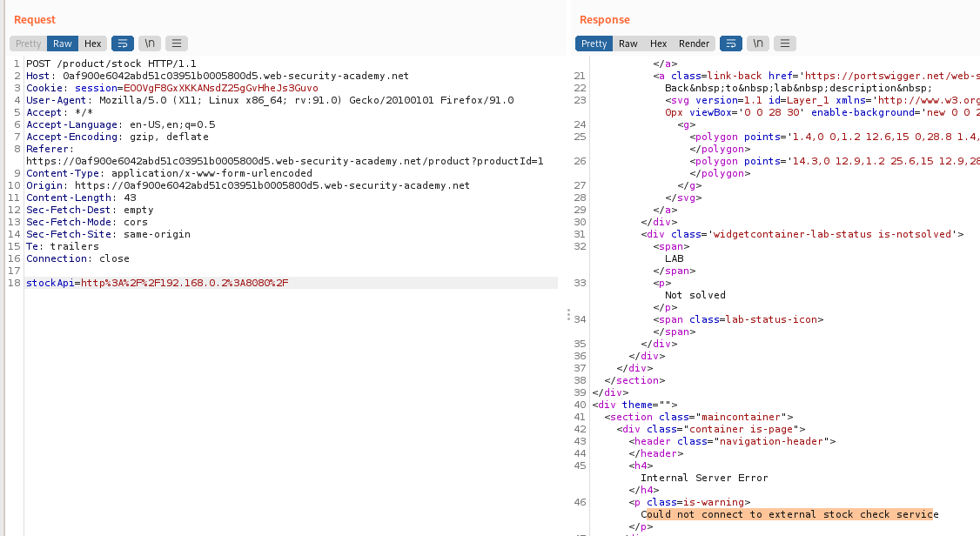Click the session cookie value
Image resolution: width=980 pixels, height=536 pixels.
[220, 88]
